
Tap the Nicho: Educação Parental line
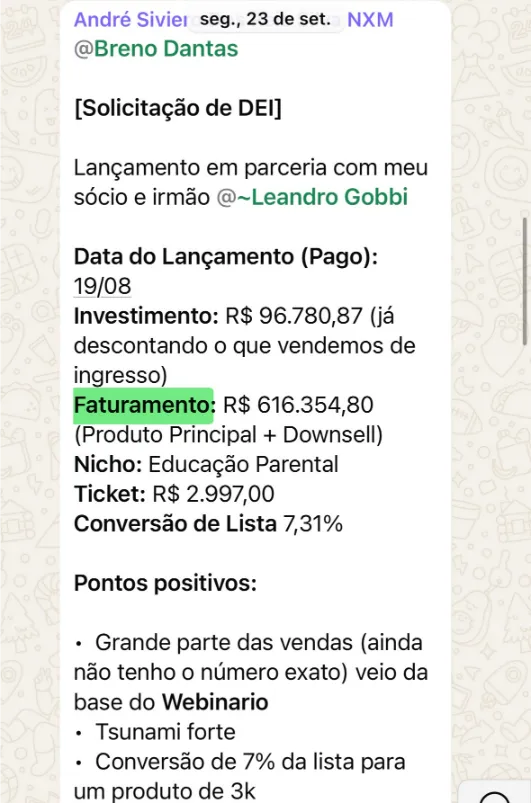(x=206, y=464)
